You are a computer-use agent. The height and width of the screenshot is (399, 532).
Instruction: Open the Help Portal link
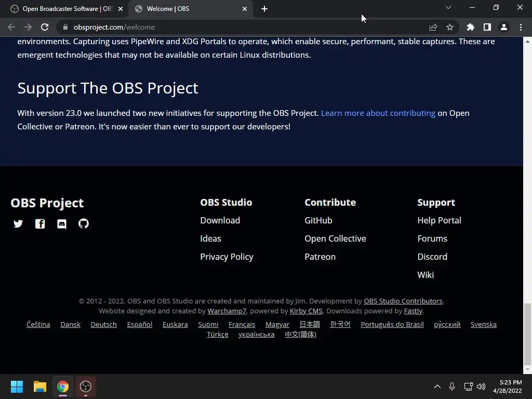(x=439, y=220)
